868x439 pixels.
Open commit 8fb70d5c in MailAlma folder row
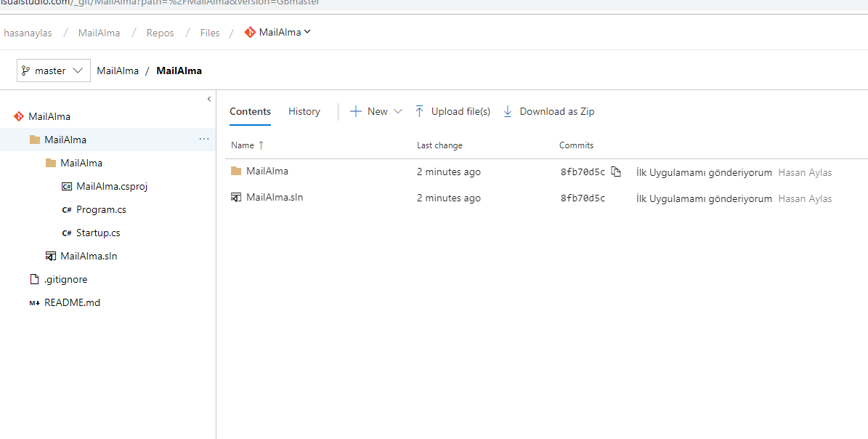583,172
